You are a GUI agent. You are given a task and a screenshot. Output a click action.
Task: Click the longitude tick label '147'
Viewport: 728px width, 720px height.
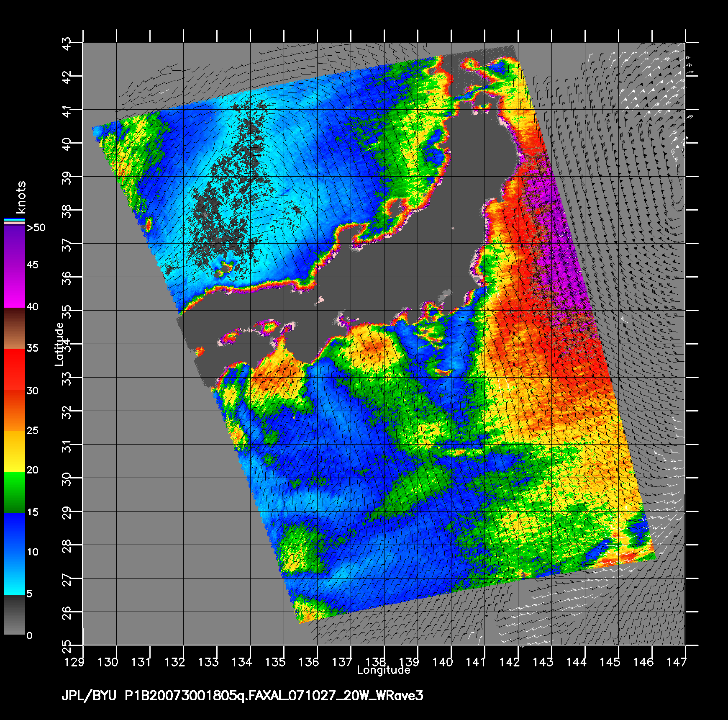(677, 662)
